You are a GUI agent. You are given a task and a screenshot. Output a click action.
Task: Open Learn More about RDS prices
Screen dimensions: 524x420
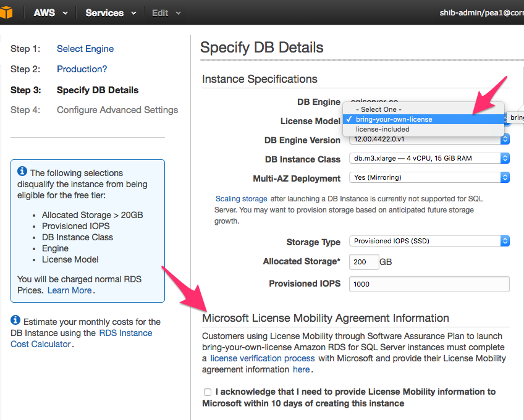[69, 290]
